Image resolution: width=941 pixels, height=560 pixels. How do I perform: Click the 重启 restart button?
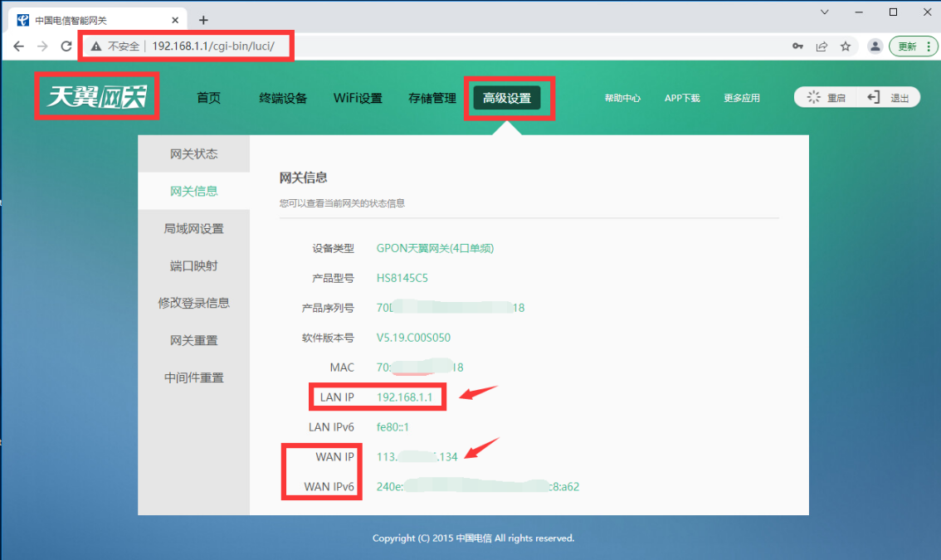tap(826, 97)
